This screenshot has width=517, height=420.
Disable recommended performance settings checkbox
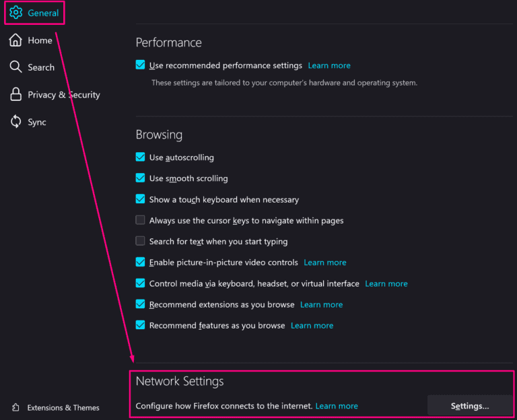[141, 65]
